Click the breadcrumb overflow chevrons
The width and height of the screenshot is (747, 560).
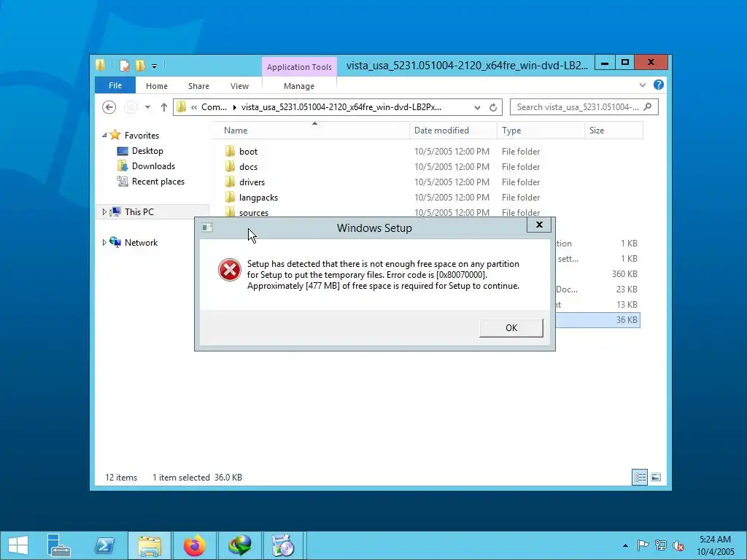[194, 108]
